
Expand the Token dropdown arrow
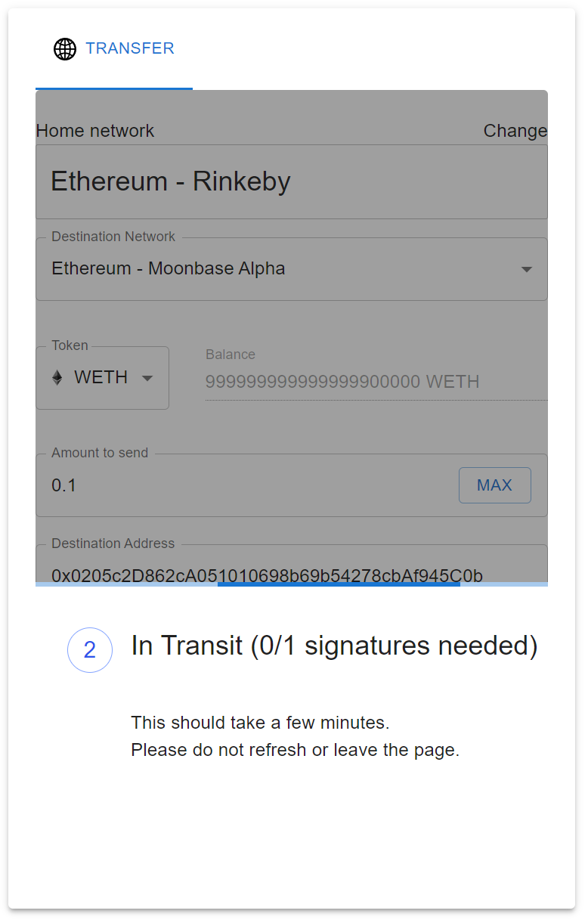tap(147, 377)
